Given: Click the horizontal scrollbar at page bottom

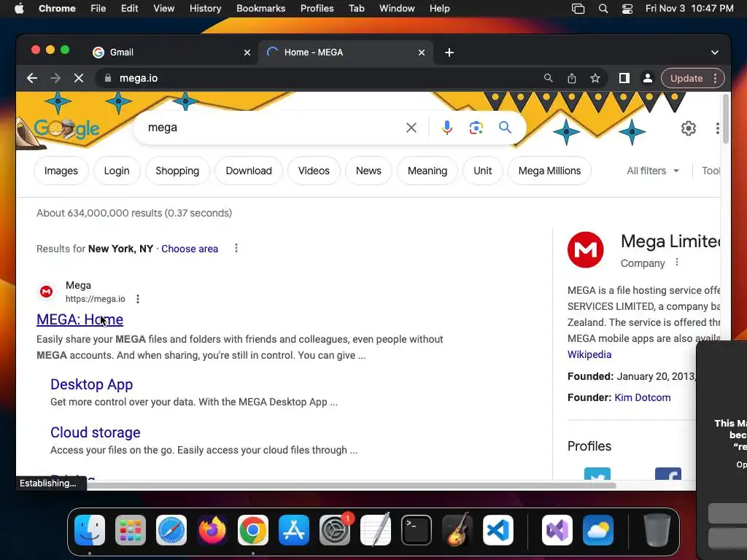Looking at the screenshot, I should pos(352,485).
